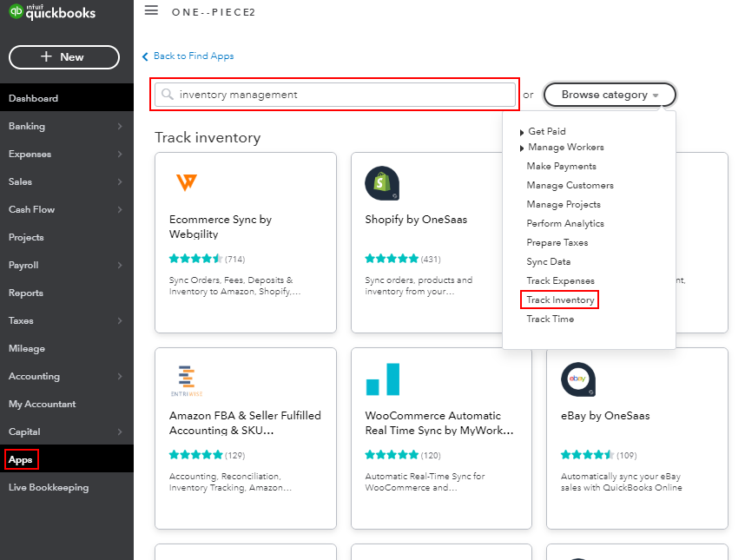Screen dimensions: 745x560
Task: Select the Shopify app icon
Action: (382, 183)
